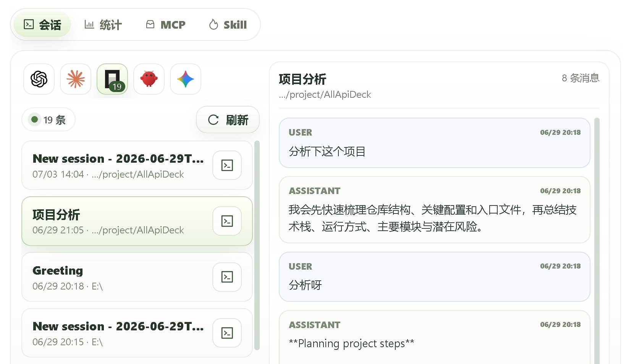The width and height of the screenshot is (626, 364).
Task: Switch to the Skill tab
Action: [228, 25]
